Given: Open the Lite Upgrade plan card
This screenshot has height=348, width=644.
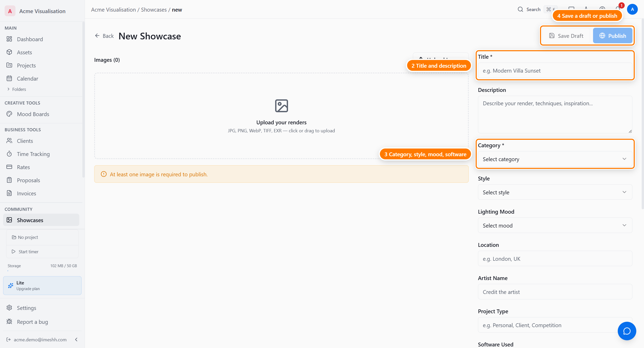Looking at the screenshot, I should point(42,286).
